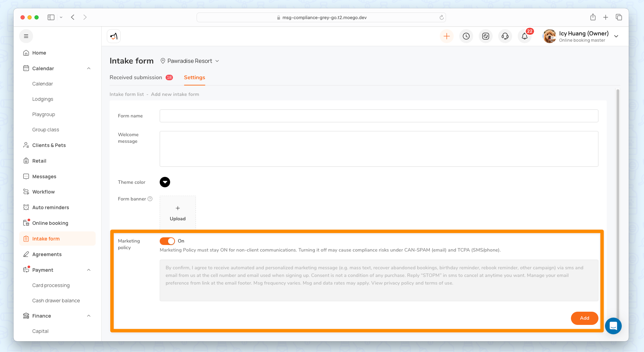Click the Form name input field
The height and width of the screenshot is (352, 644).
pyautogui.click(x=379, y=116)
